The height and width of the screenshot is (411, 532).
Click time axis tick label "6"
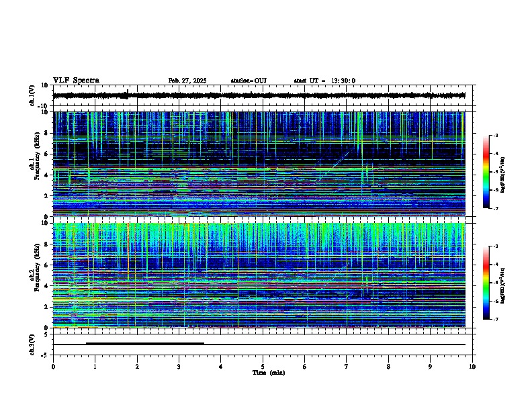(x=304, y=367)
